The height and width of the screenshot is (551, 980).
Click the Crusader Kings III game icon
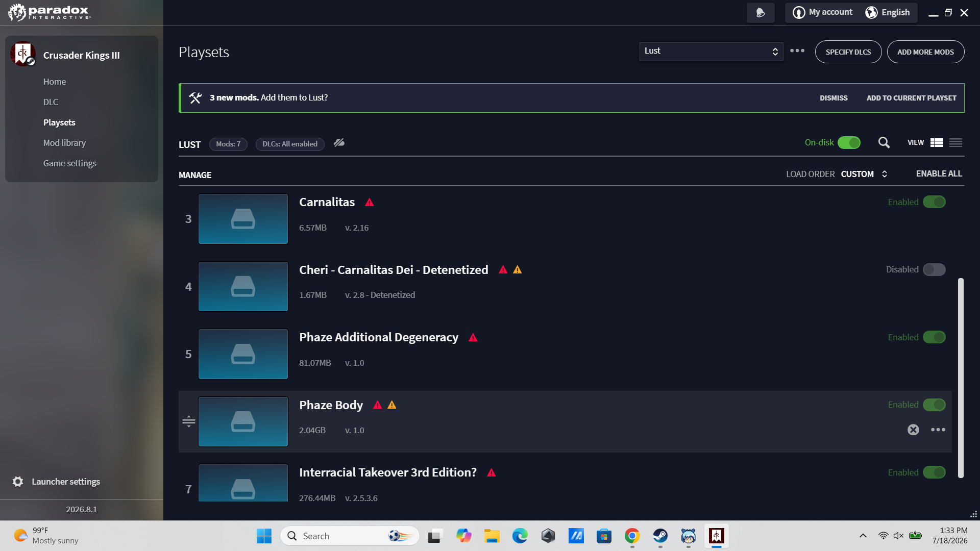point(23,54)
